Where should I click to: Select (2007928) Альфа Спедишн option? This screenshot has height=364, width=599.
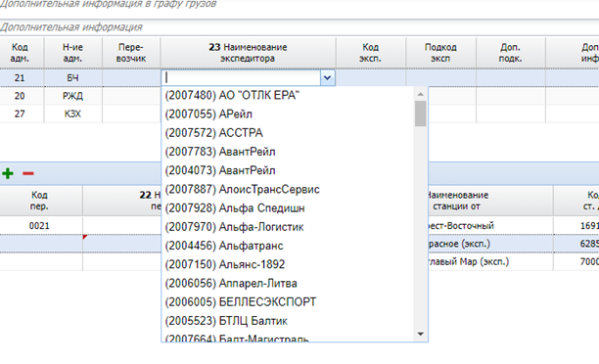click(x=288, y=207)
